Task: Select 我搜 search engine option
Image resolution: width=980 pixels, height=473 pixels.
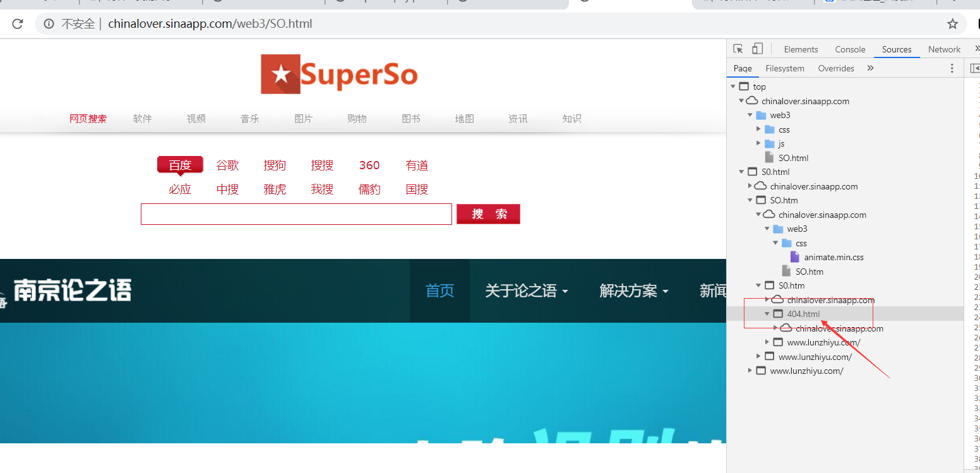Action: [322, 189]
